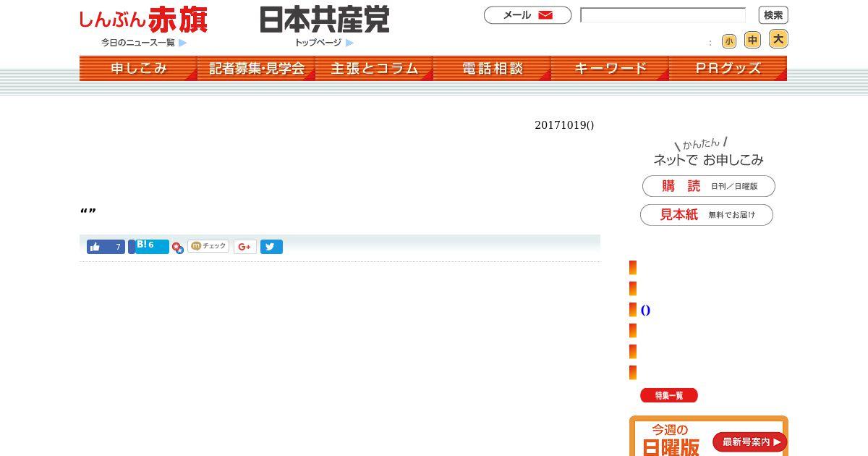The width and height of the screenshot is (868, 456).
Task: Open 今日のニュース一覧 link
Action: coord(144,43)
